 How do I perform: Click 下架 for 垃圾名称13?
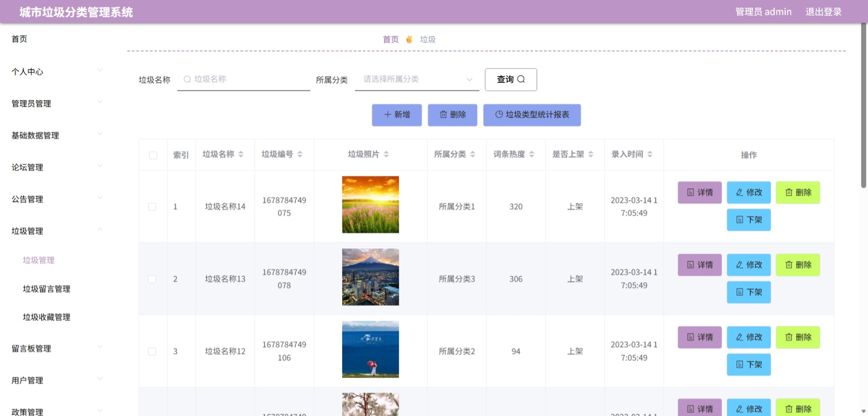tap(749, 292)
